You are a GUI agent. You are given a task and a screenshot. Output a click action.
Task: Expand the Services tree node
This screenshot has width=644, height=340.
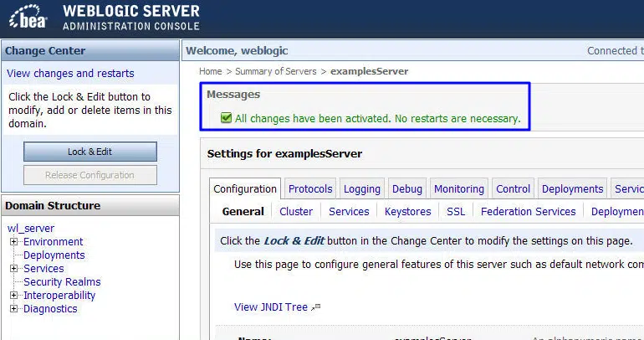(x=13, y=269)
